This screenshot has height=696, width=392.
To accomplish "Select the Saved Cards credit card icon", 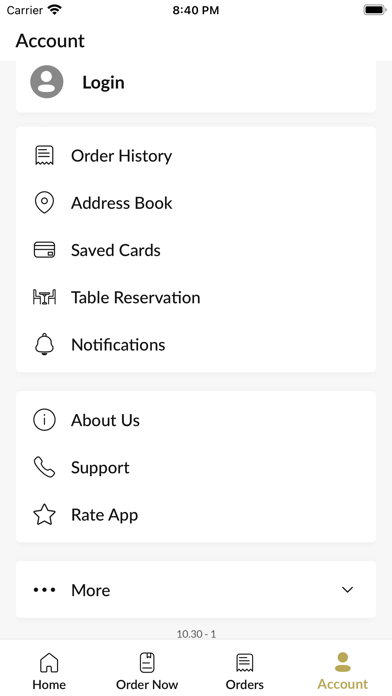I will (x=44, y=250).
